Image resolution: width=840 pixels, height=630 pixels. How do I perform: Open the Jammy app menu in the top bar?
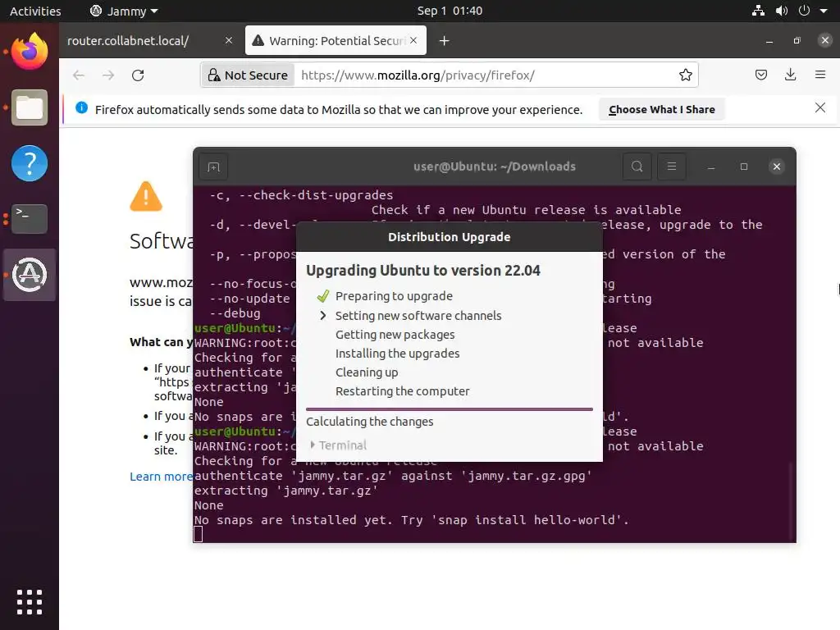coord(124,11)
